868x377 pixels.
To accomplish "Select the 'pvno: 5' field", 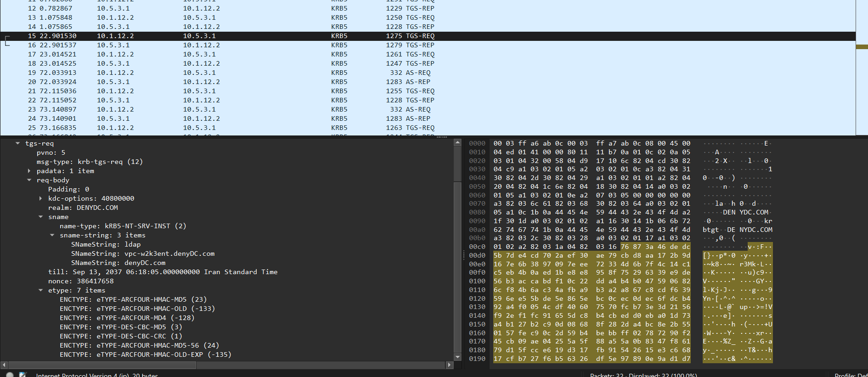I will 51,152.
